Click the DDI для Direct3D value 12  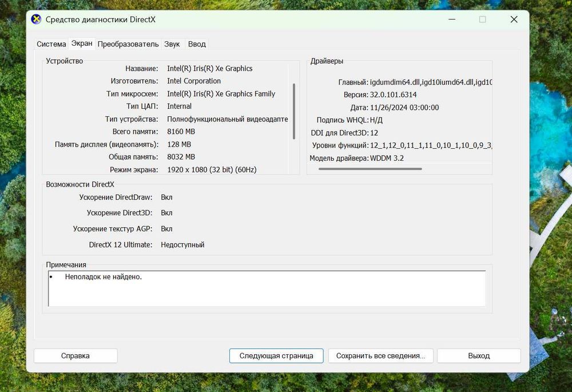pos(374,133)
